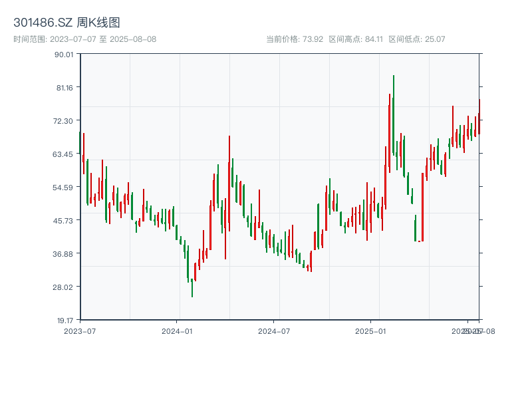Click the chart title 301486.SZ 周K线图
Image resolution: width=532 pixels, height=399 pixels.
pyautogui.click(x=66, y=23)
